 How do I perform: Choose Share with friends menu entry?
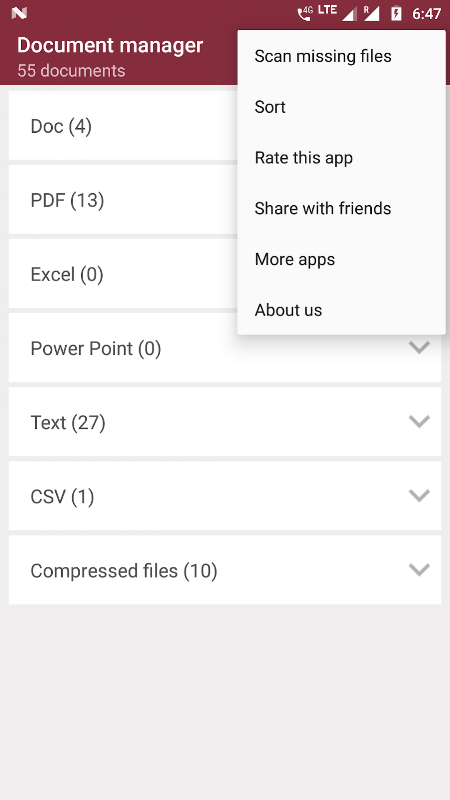pos(341,209)
